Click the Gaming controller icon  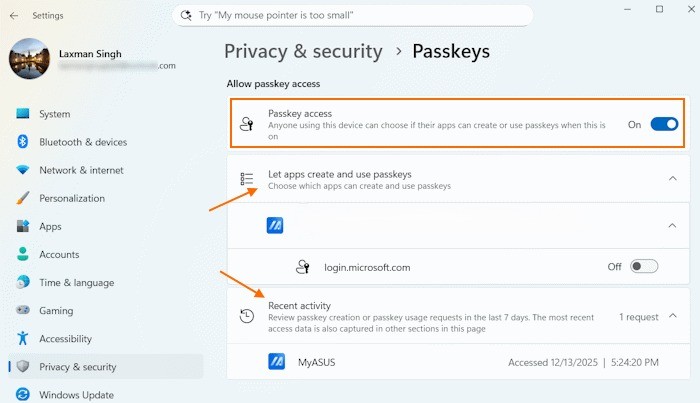(23, 310)
